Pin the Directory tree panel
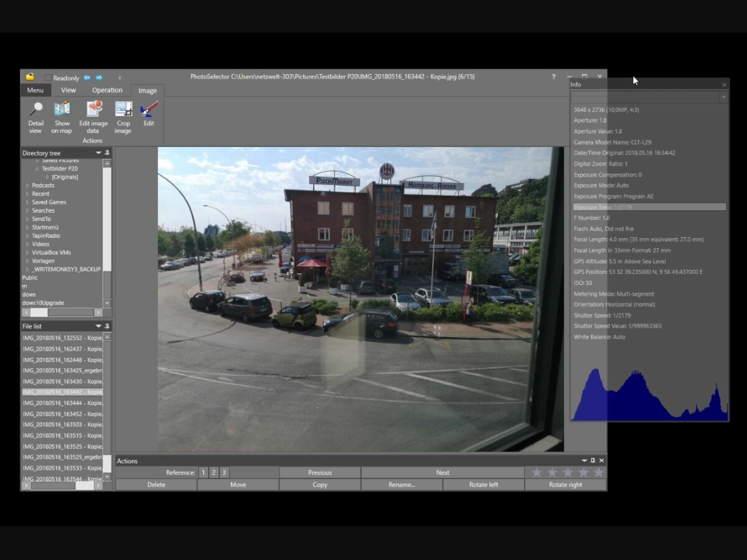The image size is (747, 560). point(107,153)
